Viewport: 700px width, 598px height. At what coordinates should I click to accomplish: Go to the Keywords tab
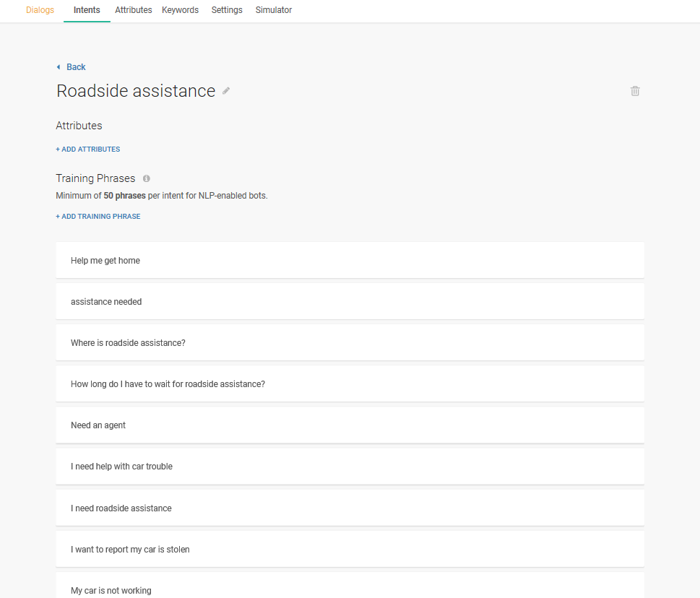[180, 10]
